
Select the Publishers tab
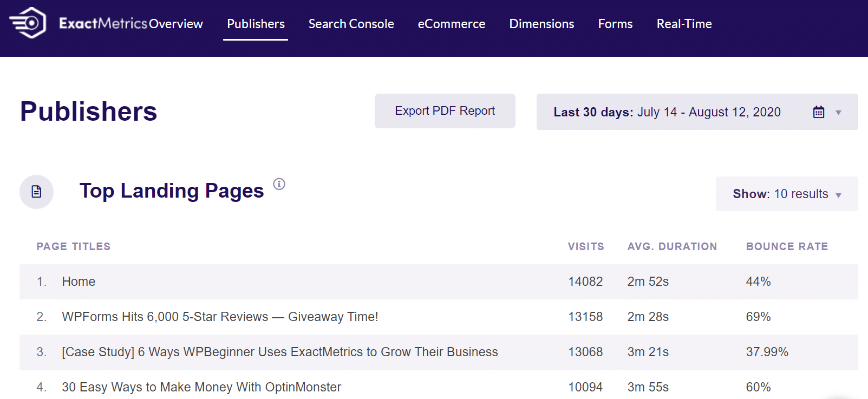[x=256, y=24]
